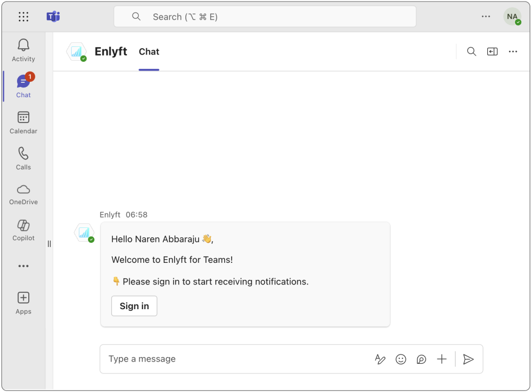
Task: Open Chat in the sidebar
Action: tap(23, 86)
